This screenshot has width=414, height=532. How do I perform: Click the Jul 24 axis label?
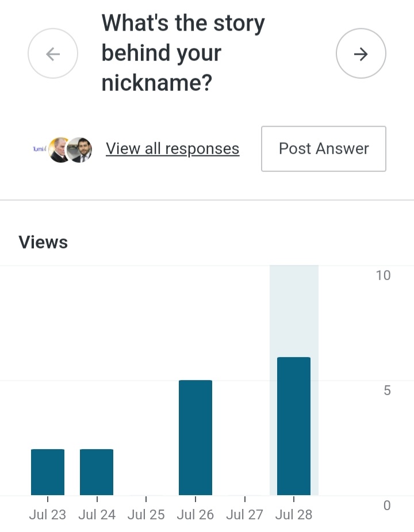pos(97,514)
